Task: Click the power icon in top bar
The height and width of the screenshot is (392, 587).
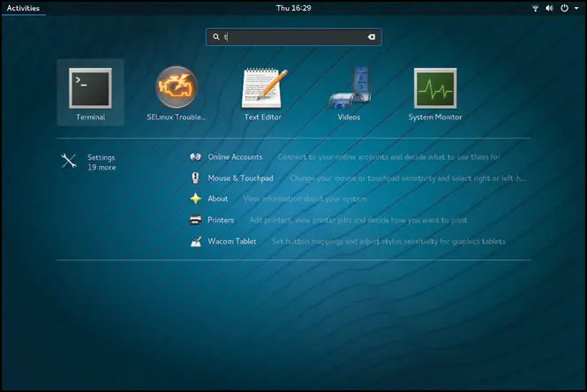Action: click(563, 9)
